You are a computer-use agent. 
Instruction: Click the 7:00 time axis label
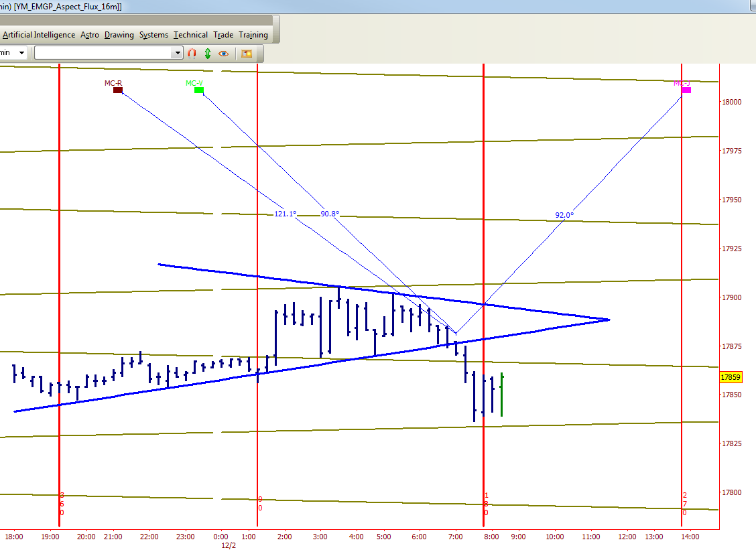(x=455, y=537)
